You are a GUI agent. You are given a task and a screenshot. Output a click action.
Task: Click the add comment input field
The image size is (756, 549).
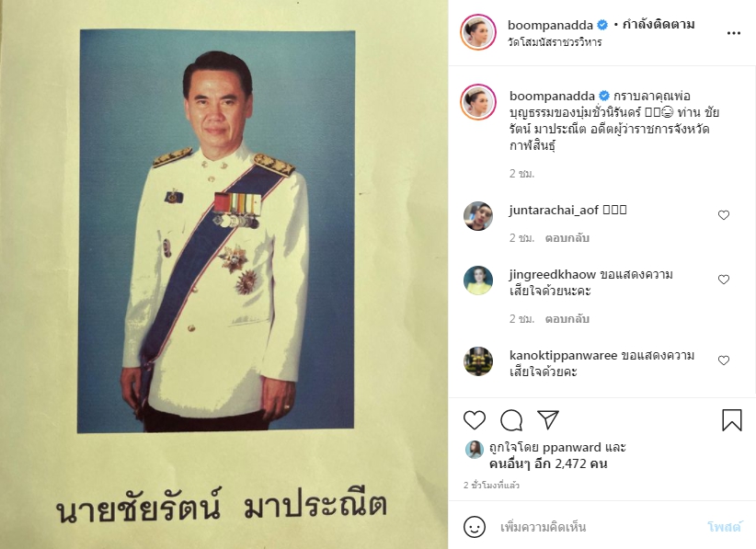(598, 527)
